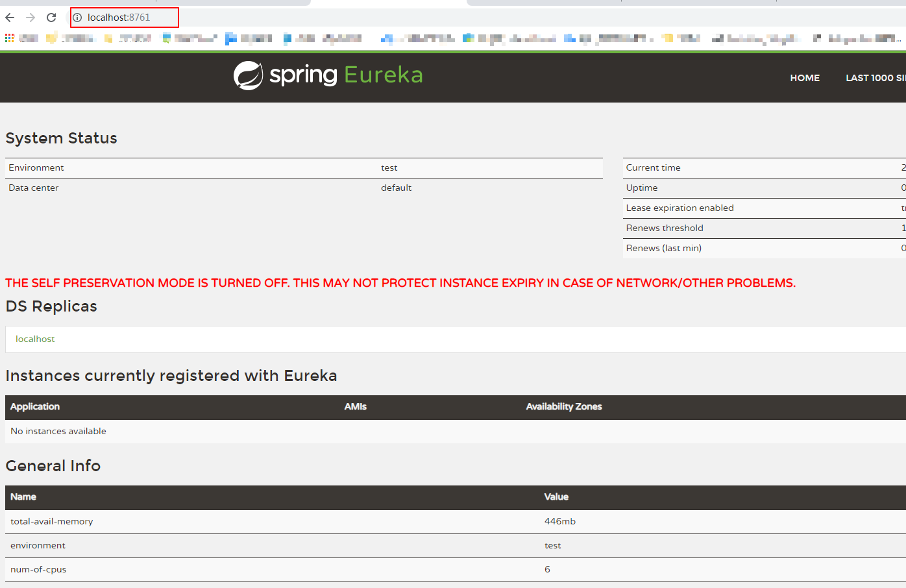Reload the page with the refresh icon

point(51,18)
